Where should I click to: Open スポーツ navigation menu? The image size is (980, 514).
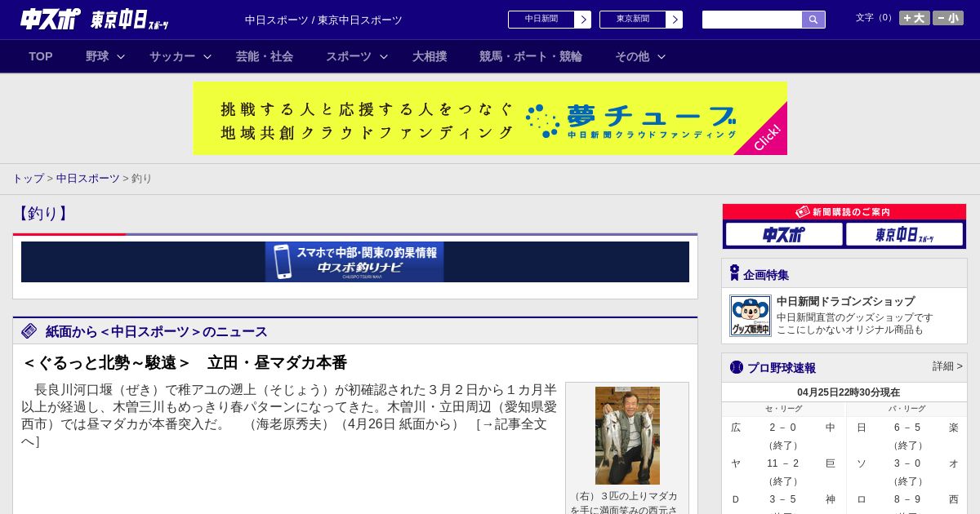point(349,56)
